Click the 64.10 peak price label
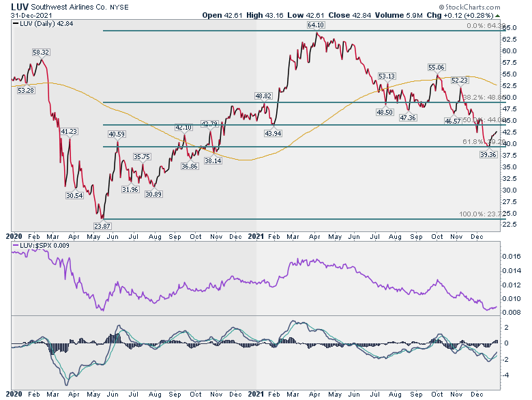Image resolution: width=532 pixels, height=400 pixels. (315, 25)
